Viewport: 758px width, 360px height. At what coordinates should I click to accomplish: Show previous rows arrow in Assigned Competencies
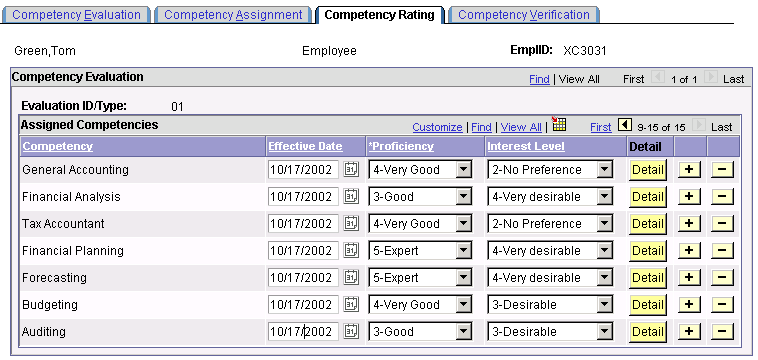coord(625,126)
